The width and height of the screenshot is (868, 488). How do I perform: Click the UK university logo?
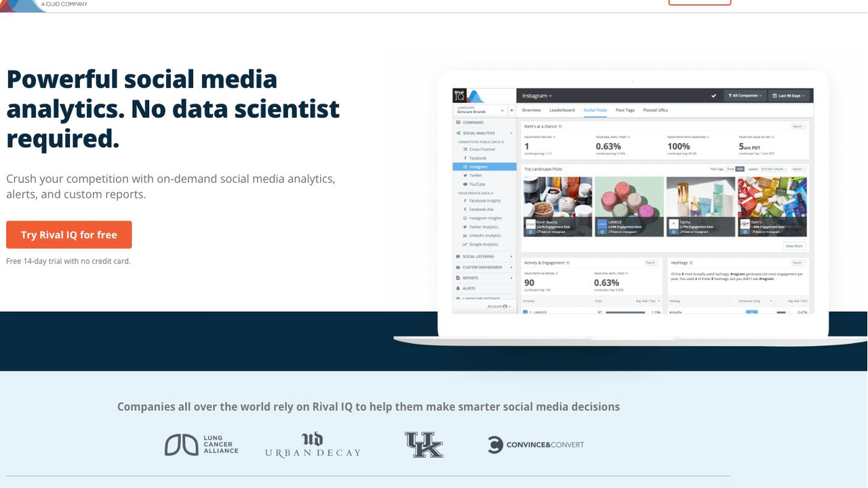coord(424,445)
